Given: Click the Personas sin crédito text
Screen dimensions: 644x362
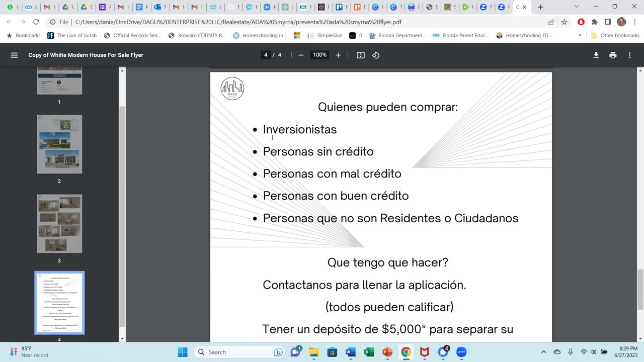Looking at the screenshot, I should pyautogui.click(x=318, y=151).
